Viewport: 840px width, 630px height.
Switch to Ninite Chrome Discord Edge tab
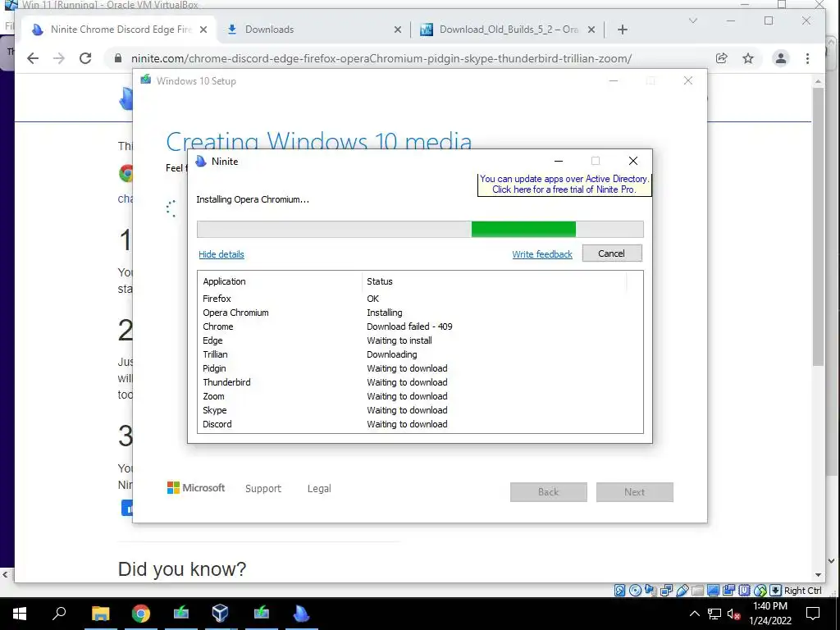[120, 30]
